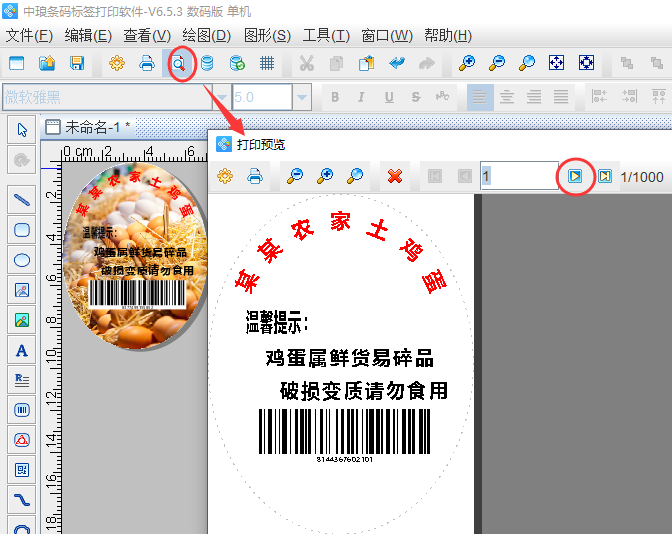Open print preview icon in main toolbar
This screenshot has height=534, width=672.
[179, 63]
